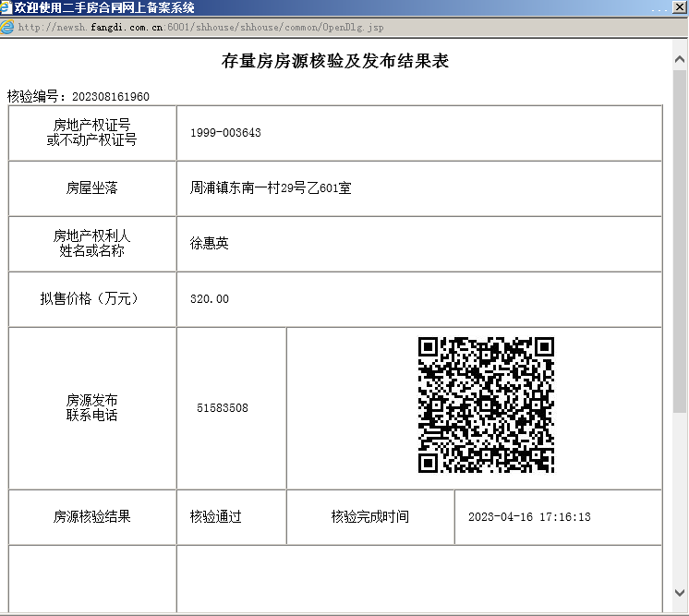This screenshot has height=616, width=689.
Task: Click the QR code image
Action: (486, 405)
